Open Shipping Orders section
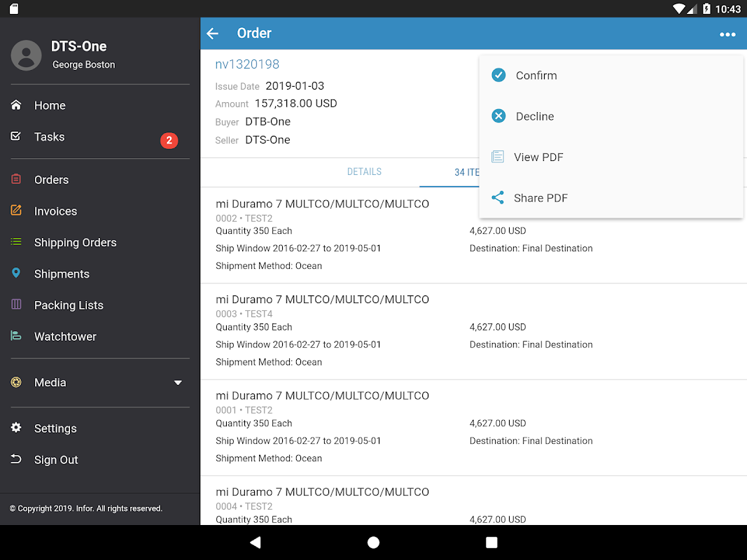The image size is (747, 560). [x=75, y=243]
